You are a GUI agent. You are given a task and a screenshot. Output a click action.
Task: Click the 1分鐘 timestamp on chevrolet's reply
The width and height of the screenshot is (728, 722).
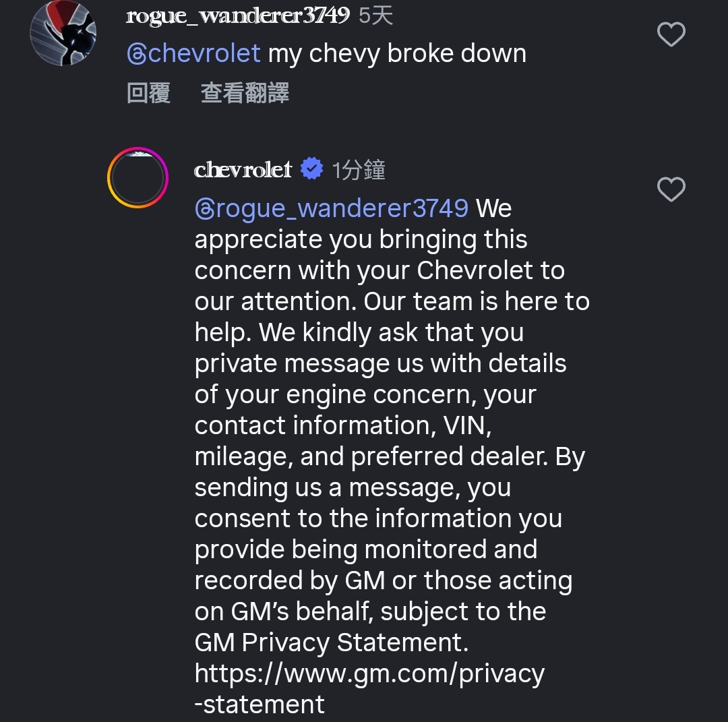358,170
